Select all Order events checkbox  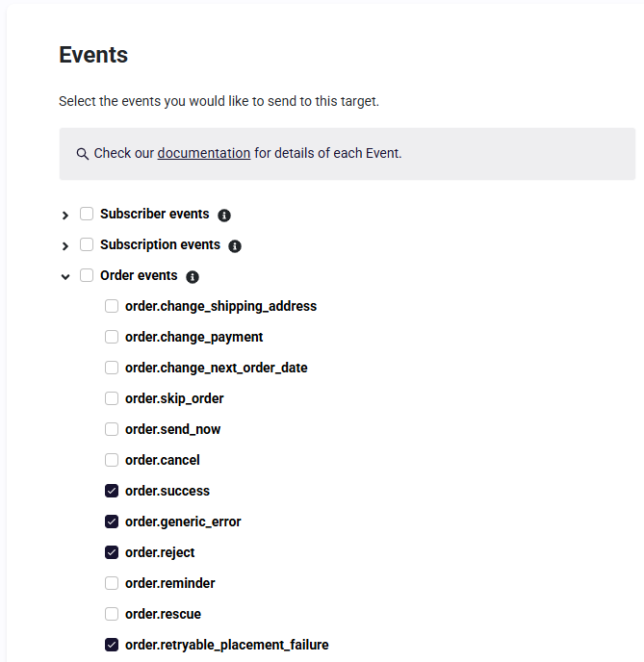(87, 275)
